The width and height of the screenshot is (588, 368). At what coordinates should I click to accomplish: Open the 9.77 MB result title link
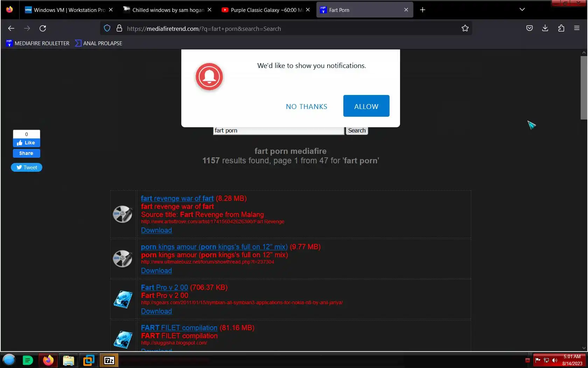click(x=214, y=247)
